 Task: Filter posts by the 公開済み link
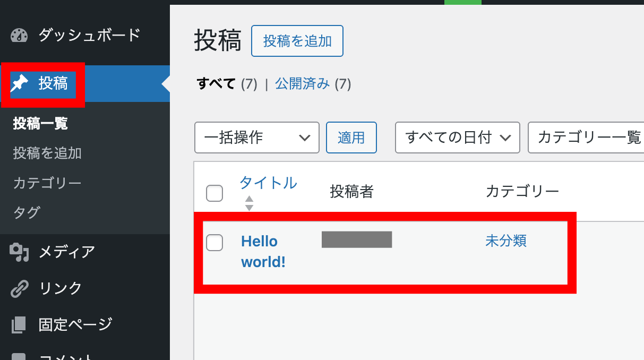point(302,84)
